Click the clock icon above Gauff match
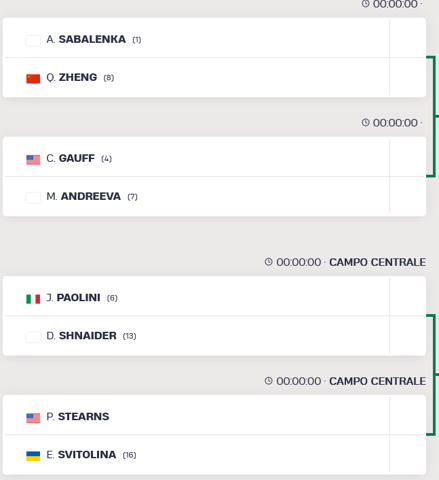The height and width of the screenshot is (480, 439). pos(366,123)
